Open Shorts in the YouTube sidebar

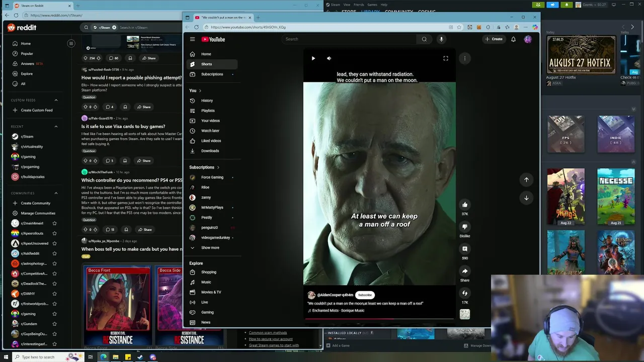tap(212, 64)
